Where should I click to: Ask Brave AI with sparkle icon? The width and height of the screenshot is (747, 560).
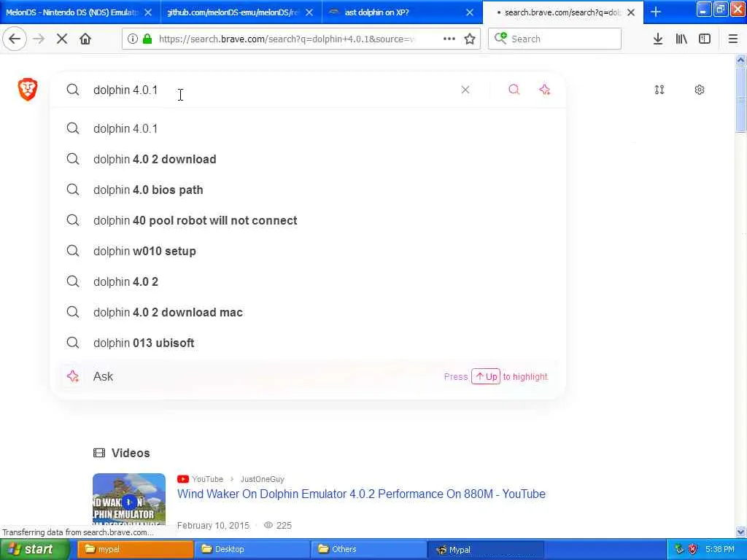tap(544, 90)
